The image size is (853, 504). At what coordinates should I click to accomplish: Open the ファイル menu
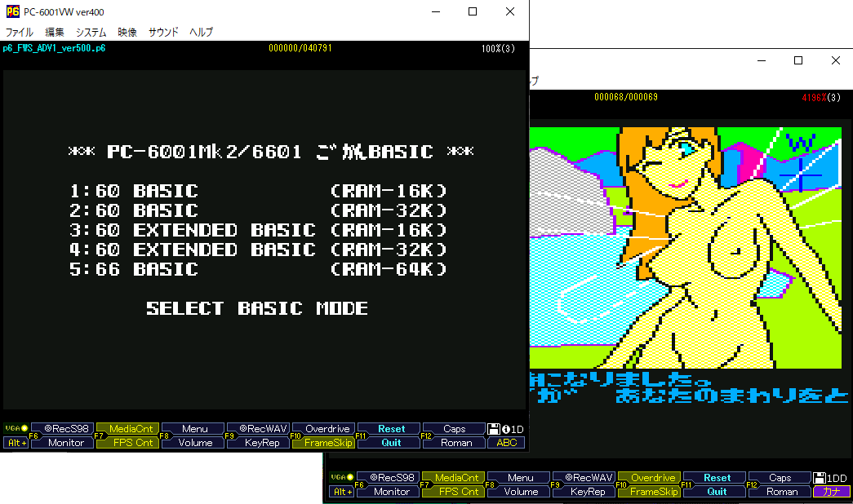(20, 33)
